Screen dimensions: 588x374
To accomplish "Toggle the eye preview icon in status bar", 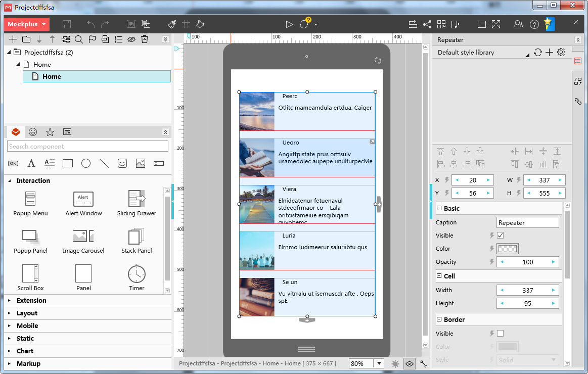I will click(409, 363).
